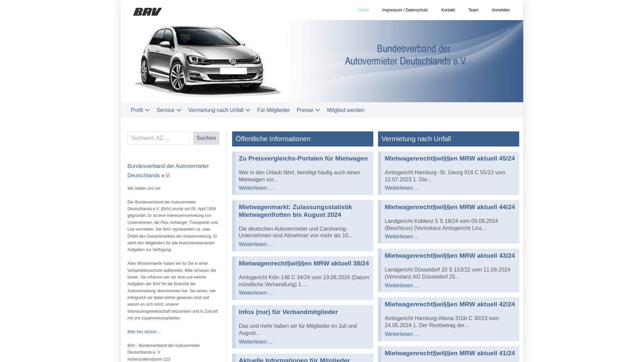The width and height of the screenshot is (644, 362).
Task: Go to Kontakt page
Action: 448,10
